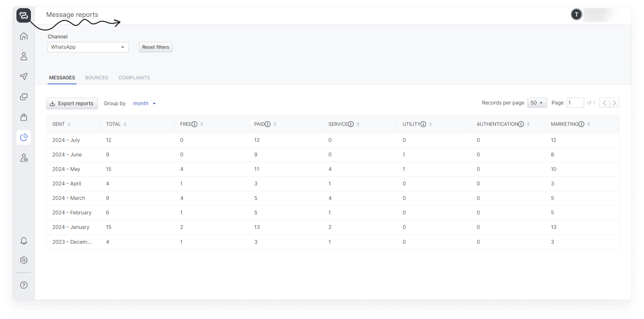This screenshot has width=644, height=319.
Task: Open the WhatsApp channel dropdown
Action: pos(88,47)
